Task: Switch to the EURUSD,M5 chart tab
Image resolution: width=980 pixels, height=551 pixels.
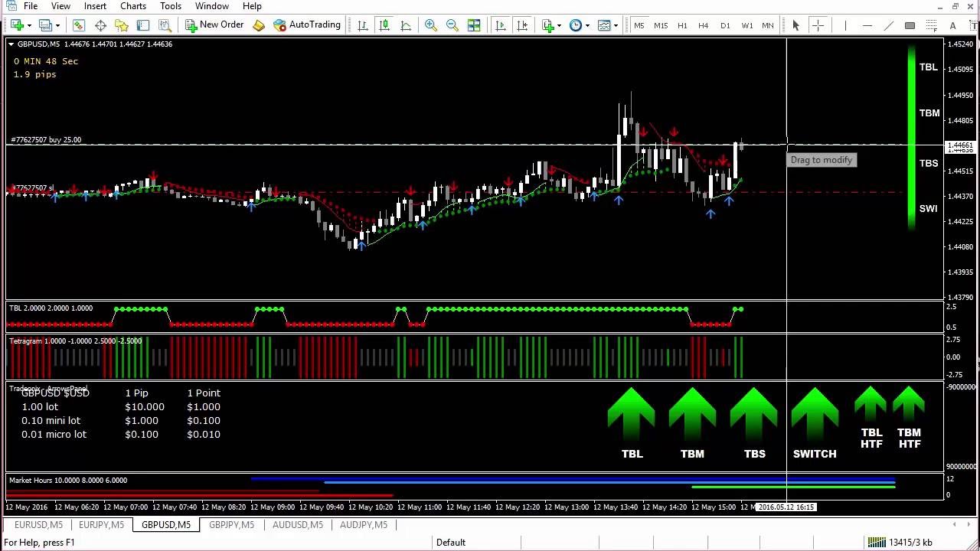Action: pyautogui.click(x=38, y=525)
